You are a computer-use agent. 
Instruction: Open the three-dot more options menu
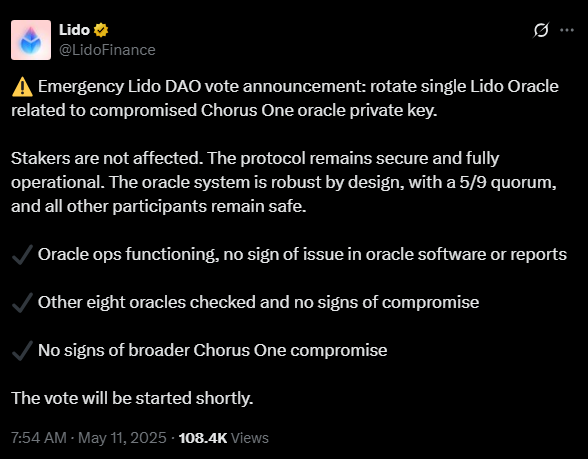click(567, 30)
